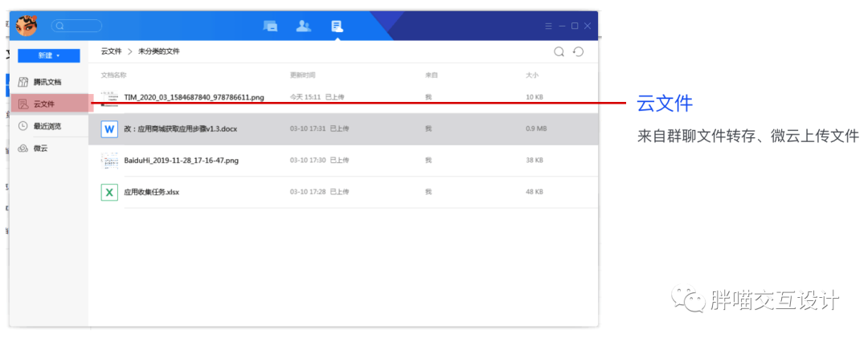
Task: Click the 10 KB size cell
Action: tap(534, 97)
